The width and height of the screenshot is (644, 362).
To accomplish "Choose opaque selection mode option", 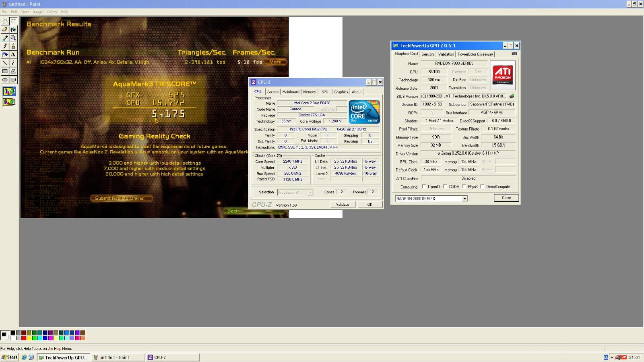I will [9, 91].
